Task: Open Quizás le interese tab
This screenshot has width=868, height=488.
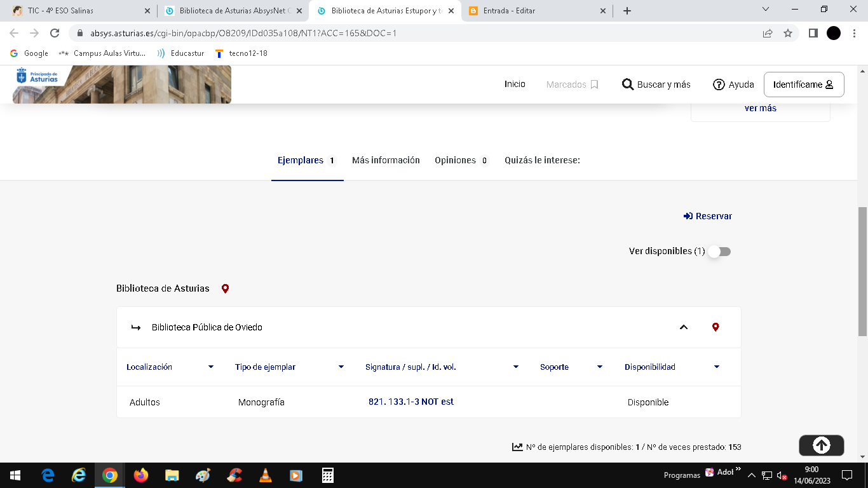Action: (x=542, y=160)
